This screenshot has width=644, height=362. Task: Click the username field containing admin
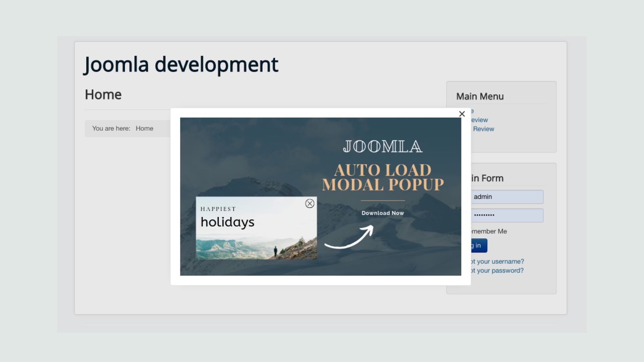pos(507,197)
